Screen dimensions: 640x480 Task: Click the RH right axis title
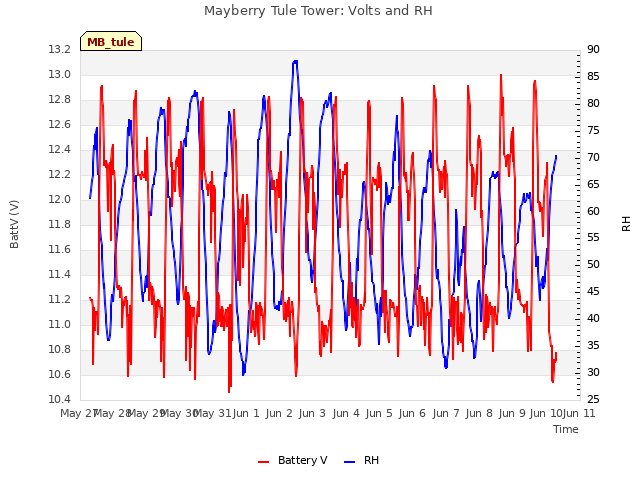tap(626, 224)
